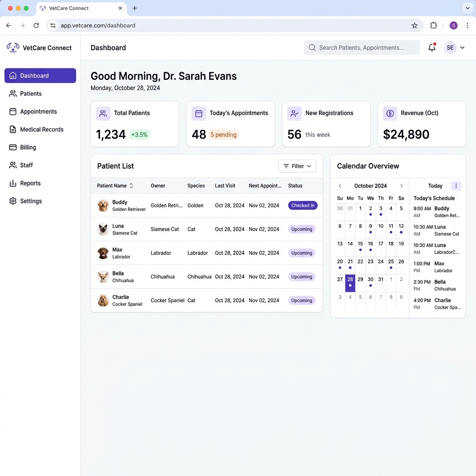Click the Total Patients card icon
The image size is (476, 476).
[x=103, y=113]
